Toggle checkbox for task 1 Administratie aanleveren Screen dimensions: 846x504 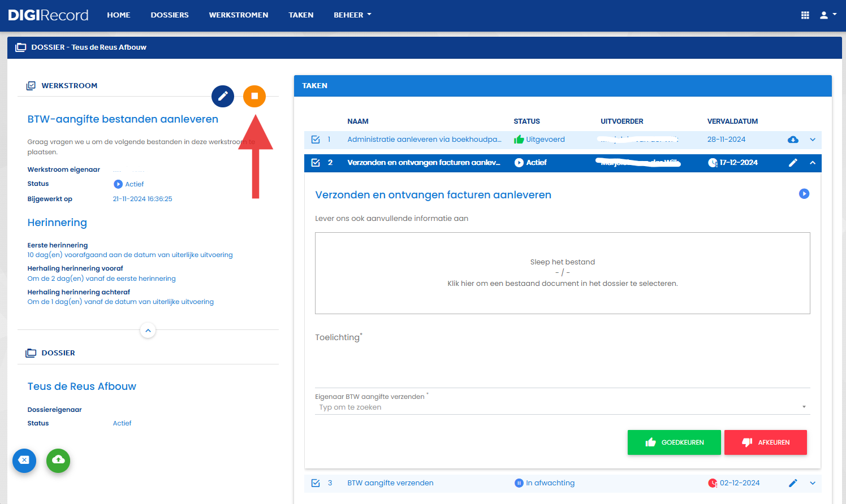316,140
